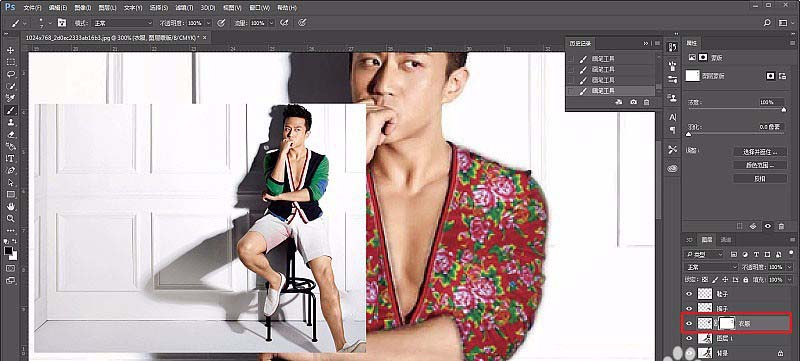
Task: Toggle Quick Mask mode
Action: click(11, 268)
